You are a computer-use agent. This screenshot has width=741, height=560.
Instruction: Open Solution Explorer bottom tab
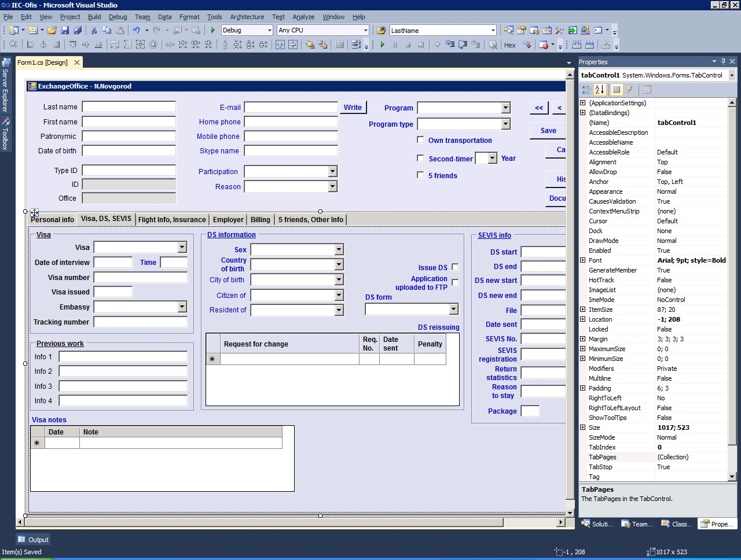coord(598,524)
